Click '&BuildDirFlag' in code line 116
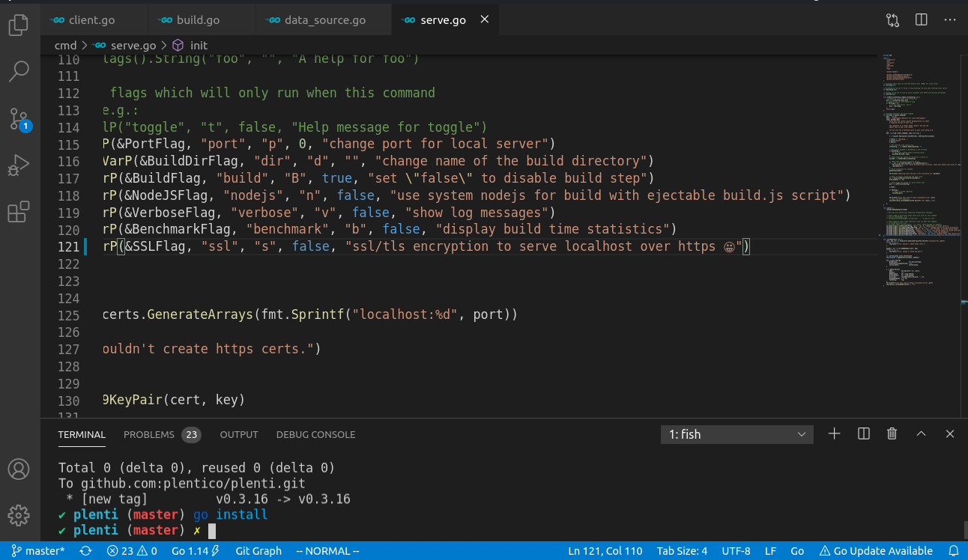This screenshot has height=560, width=968. [x=189, y=161]
